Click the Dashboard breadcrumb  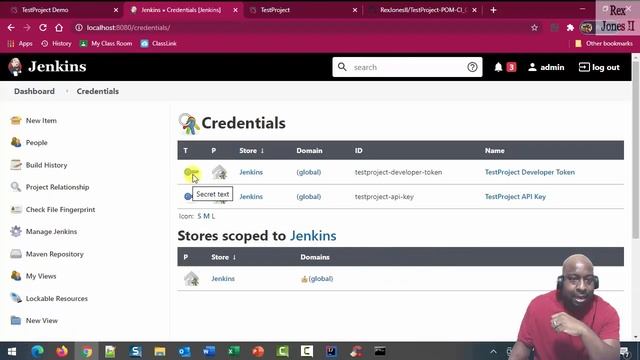[34, 91]
